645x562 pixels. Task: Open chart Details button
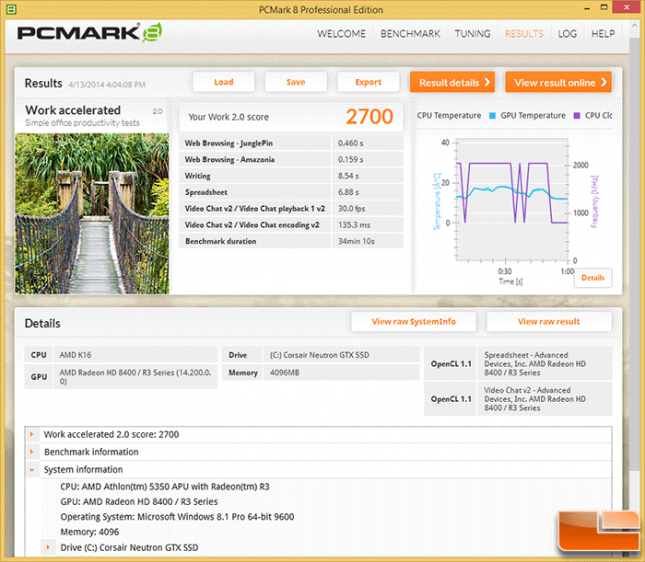(593, 278)
